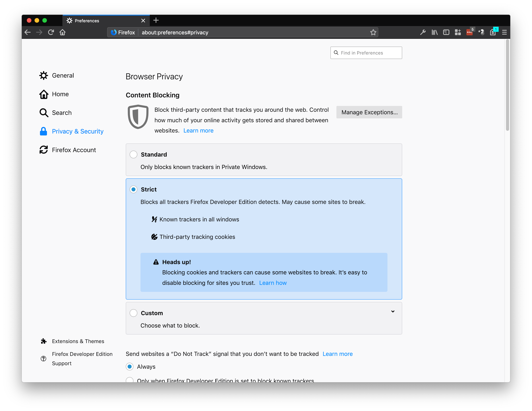The width and height of the screenshot is (532, 411).
Task: Open the hamburger application menu
Action: (x=504, y=32)
